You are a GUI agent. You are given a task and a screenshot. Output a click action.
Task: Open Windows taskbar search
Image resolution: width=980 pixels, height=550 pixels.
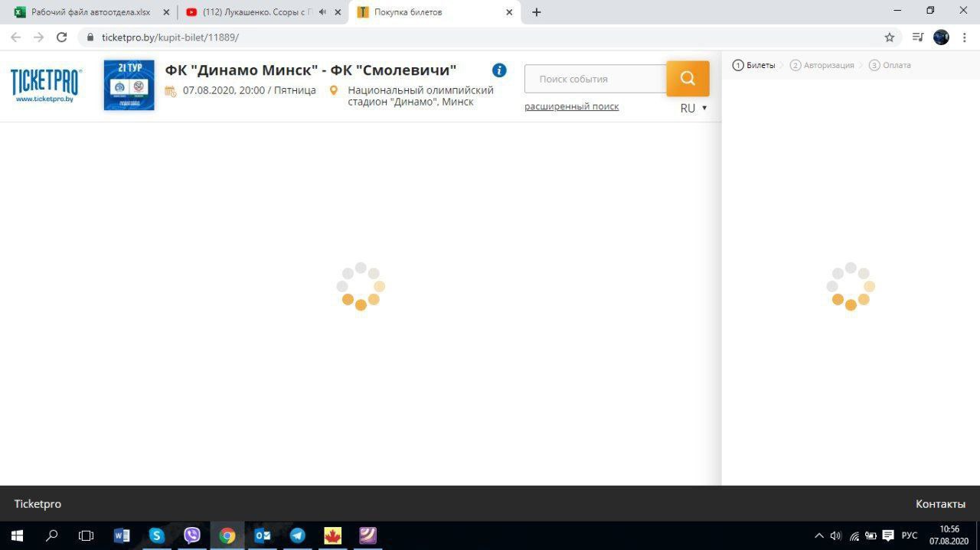51,535
